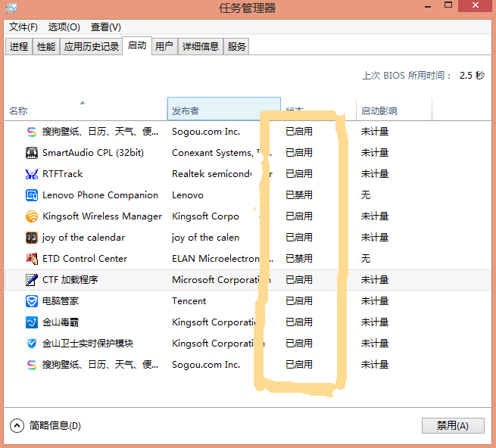Image resolution: width=496 pixels, height=448 pixels.
Task: Switch to the 详细信息 tab
Action: pyautogui.click(x=201, y=47)
